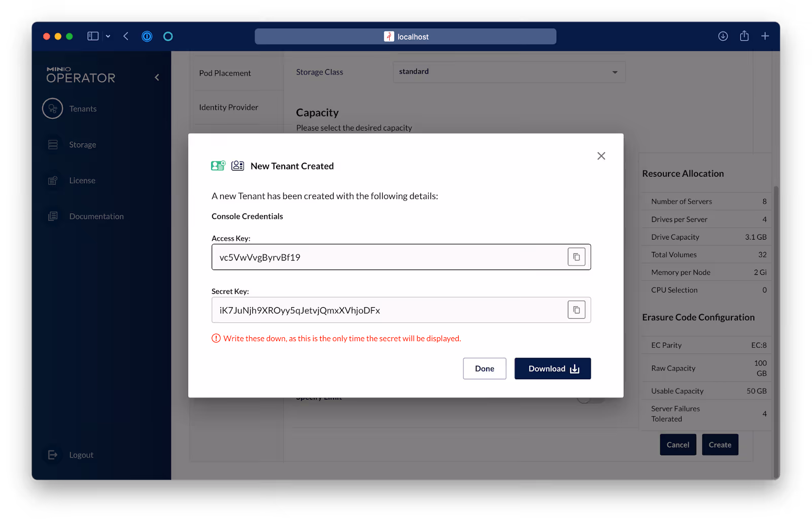
Task: Copy the Secret Key to clipboard
Action: click(x=576, y=310)
